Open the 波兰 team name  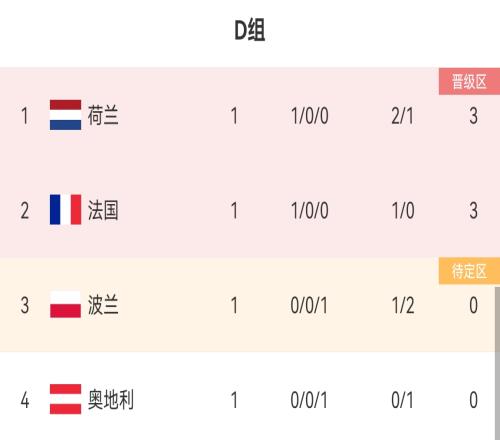pos(103,305)
